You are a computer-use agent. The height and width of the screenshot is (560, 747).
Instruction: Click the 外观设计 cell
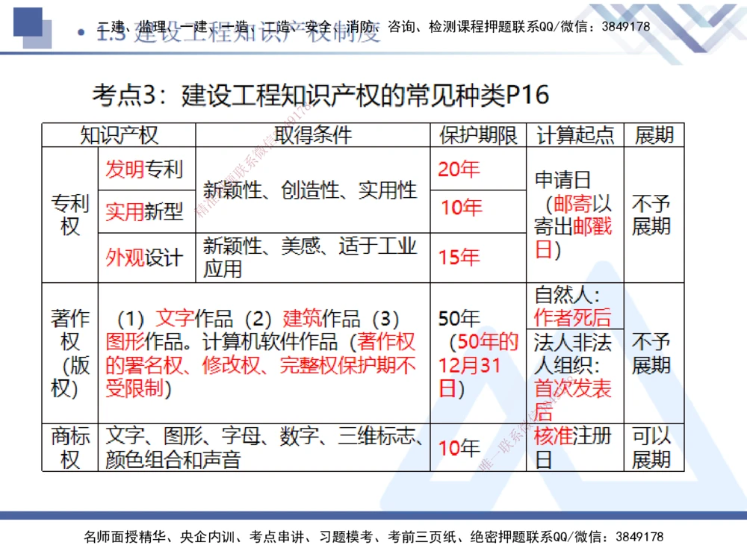pyautogui.click(x=146, y=258)
